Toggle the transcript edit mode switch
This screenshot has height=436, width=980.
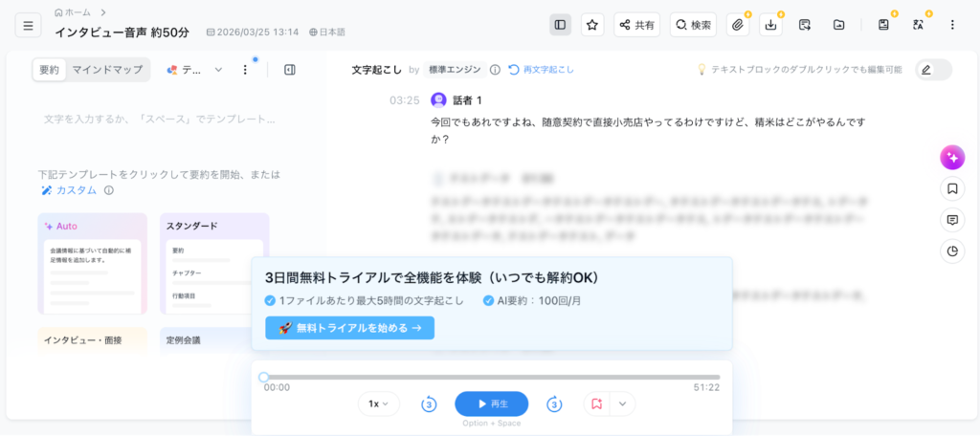933,70
